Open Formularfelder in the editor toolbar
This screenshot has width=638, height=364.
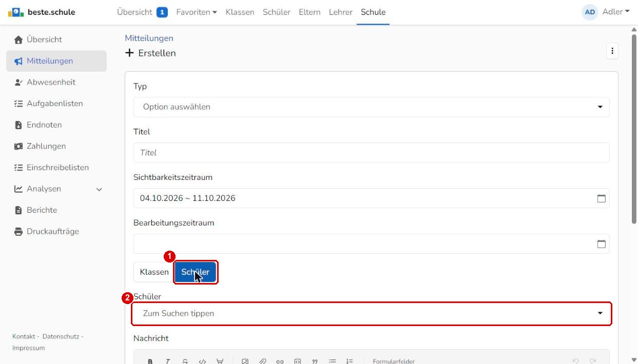(394, 361)
